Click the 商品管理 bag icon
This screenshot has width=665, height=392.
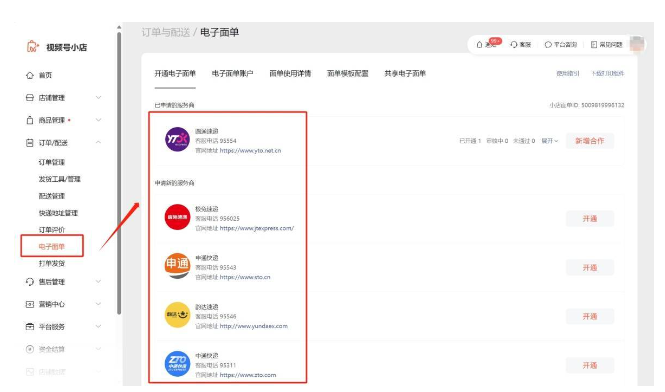tap(30, 120)
